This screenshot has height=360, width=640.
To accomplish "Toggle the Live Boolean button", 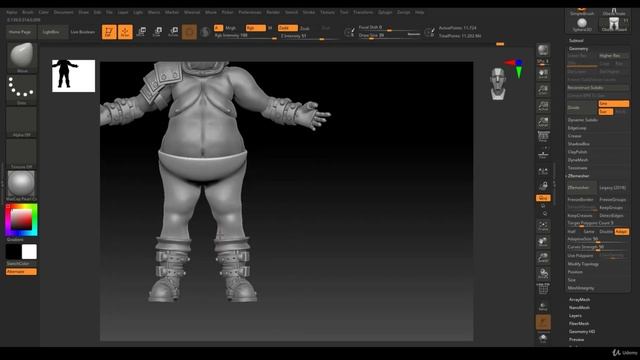I will [82, 32].
